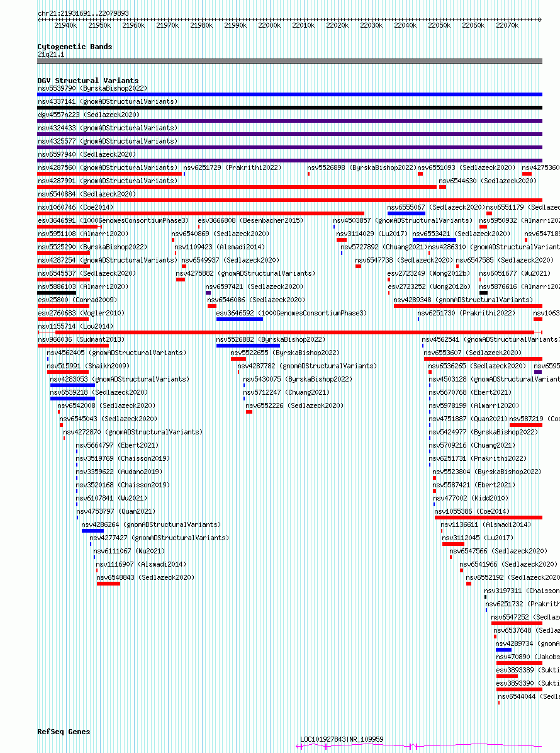Select the blue nsv6553421 variant bar

[x=434, y=240]
